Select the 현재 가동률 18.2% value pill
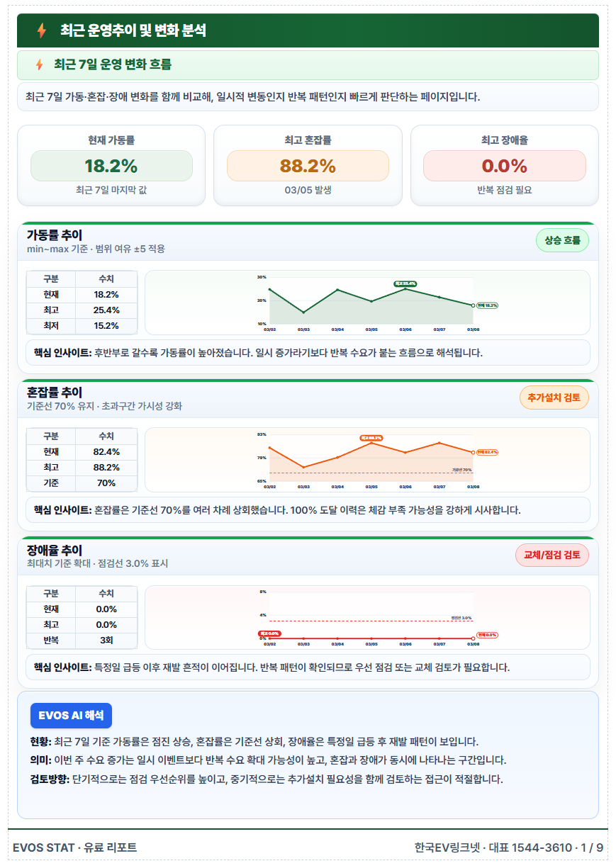 click(111, 166)
